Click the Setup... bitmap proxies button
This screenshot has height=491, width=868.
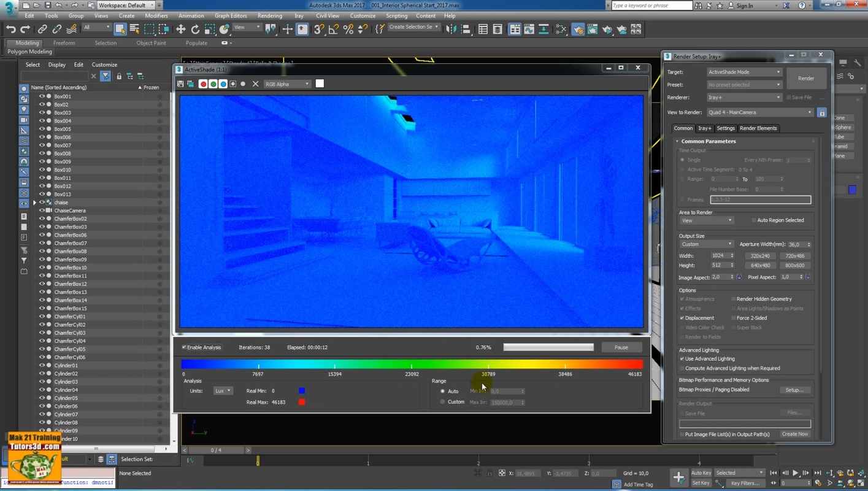[794, 390]
